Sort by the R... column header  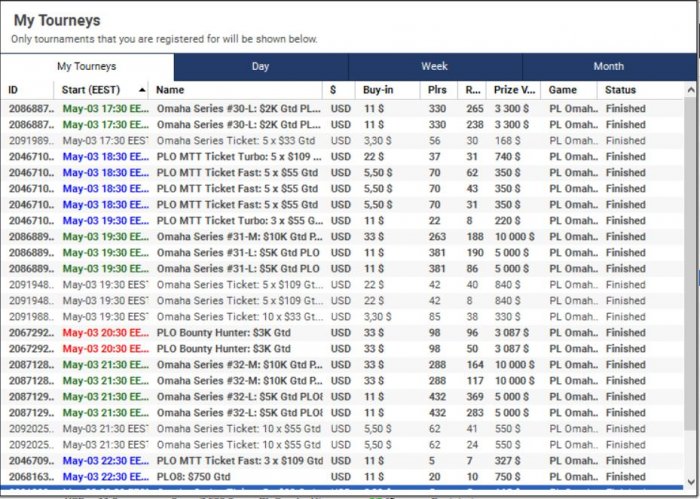[472, 90]
